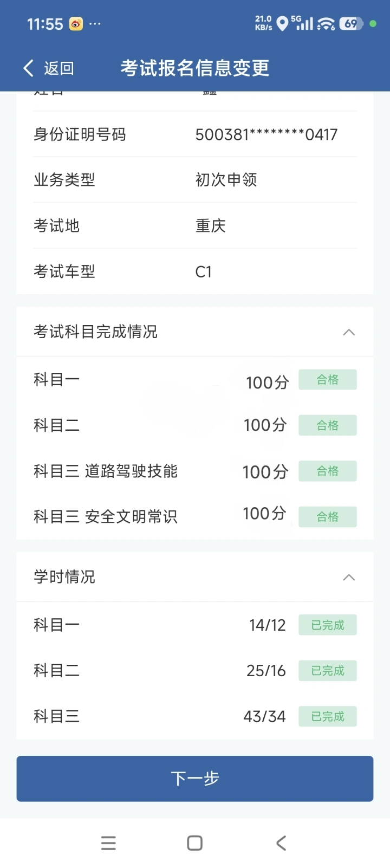The height and width of the screenshot is (868, 390).
Task: Tap the 已完成 badge for 科目三 hours
Action: (x=328, y=716)
